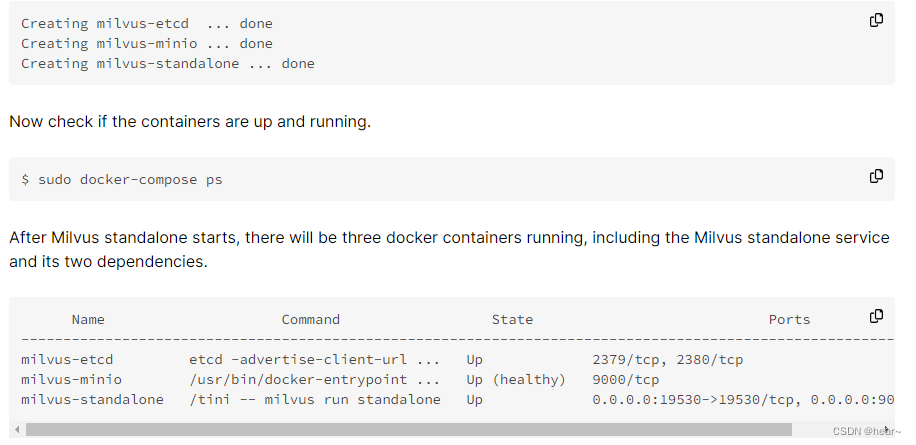The image size is (916, 445).
Task: Copy the container status table block
Action: click(x=876, y=316)
